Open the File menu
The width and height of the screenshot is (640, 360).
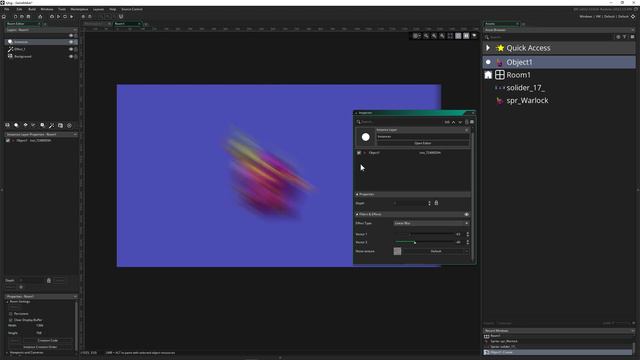(x=7, y=9)
